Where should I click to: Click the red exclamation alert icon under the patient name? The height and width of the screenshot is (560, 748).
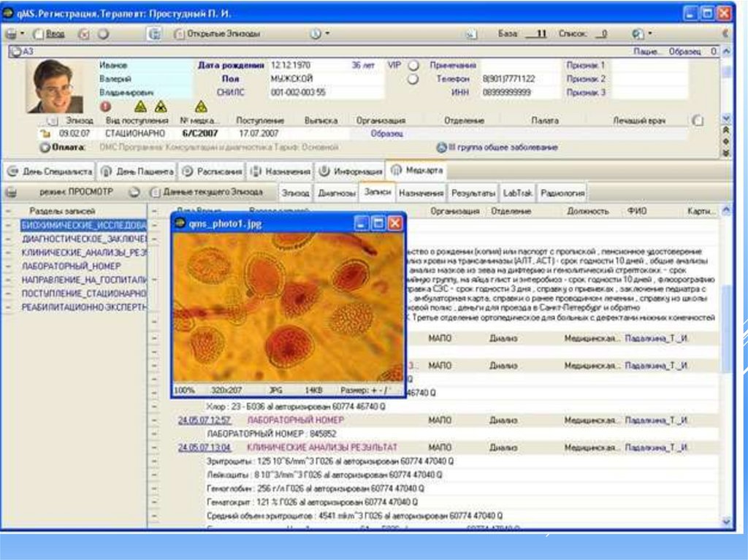pos(105,107)
